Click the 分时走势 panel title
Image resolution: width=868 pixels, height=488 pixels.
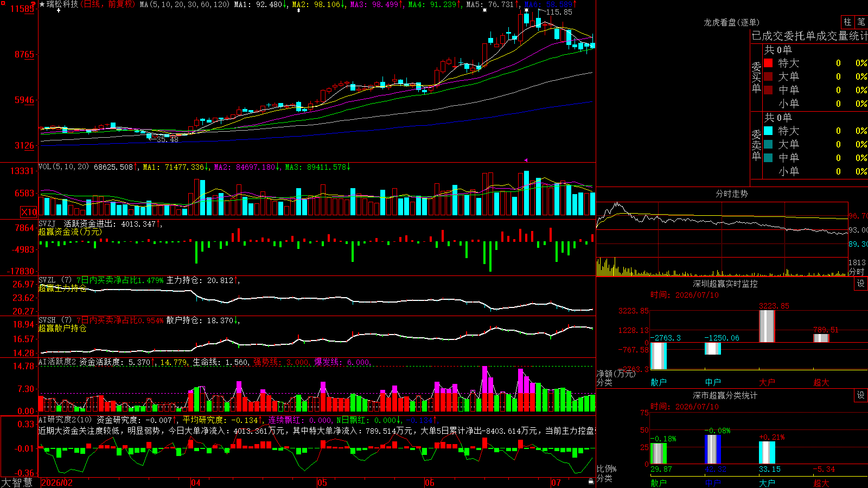[731, 194]
